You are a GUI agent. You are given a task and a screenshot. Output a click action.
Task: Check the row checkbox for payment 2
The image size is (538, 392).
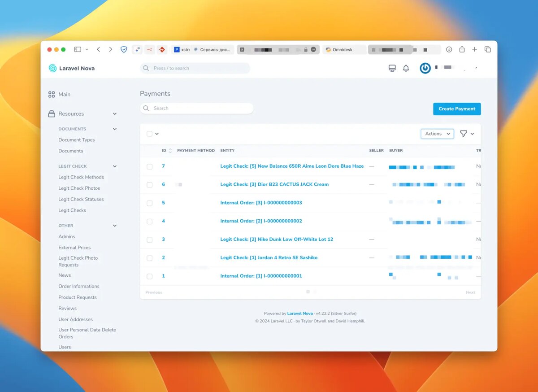tap(150, 258)
